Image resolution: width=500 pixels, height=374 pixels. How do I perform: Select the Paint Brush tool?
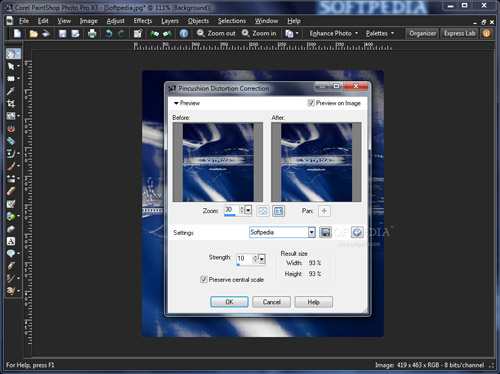11,166
